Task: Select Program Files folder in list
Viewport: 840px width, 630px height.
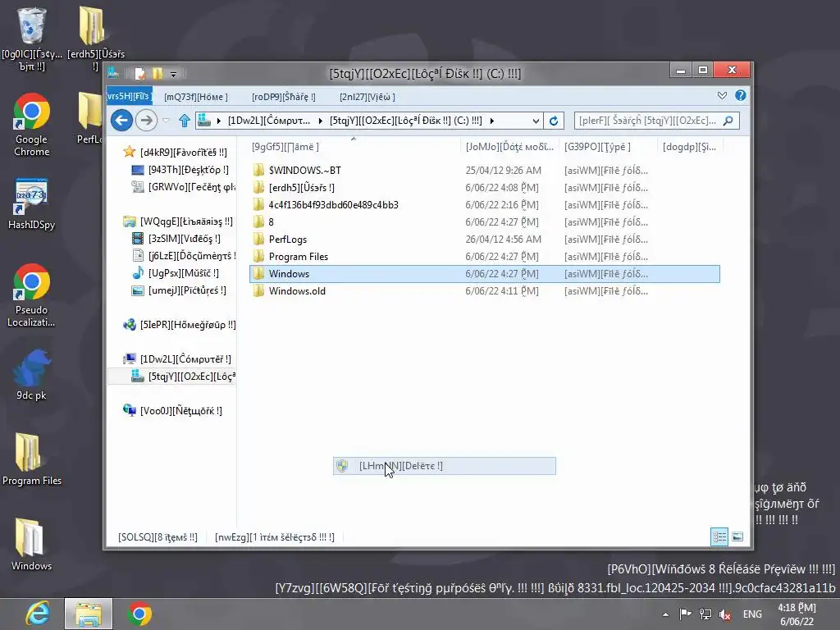Action: (x=485, y=257)
